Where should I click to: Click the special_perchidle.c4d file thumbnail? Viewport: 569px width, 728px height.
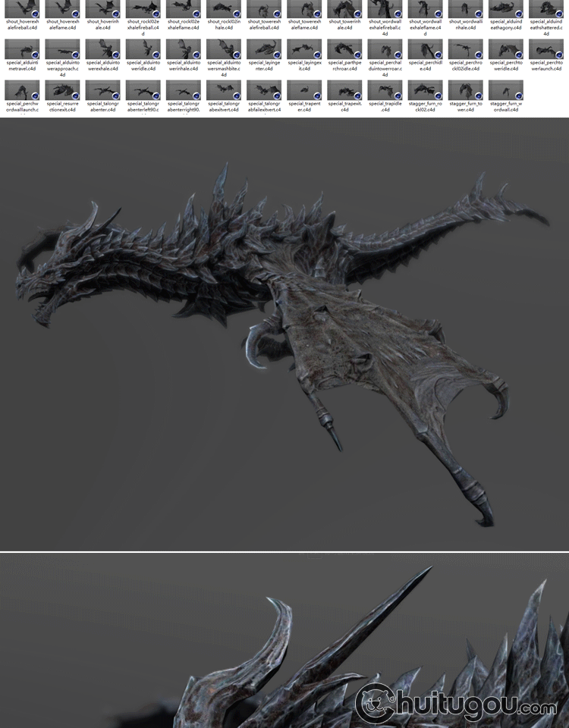[x=426, y=49]
